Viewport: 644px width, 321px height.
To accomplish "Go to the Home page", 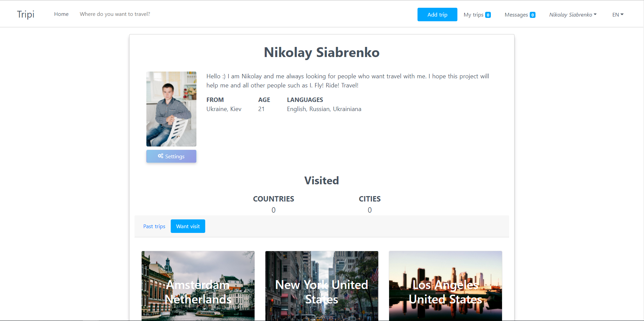I will coord(61,14).
